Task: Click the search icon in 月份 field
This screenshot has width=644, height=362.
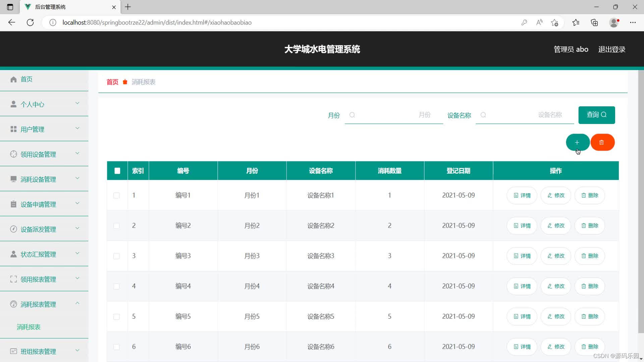Action: tap(352, 115)
